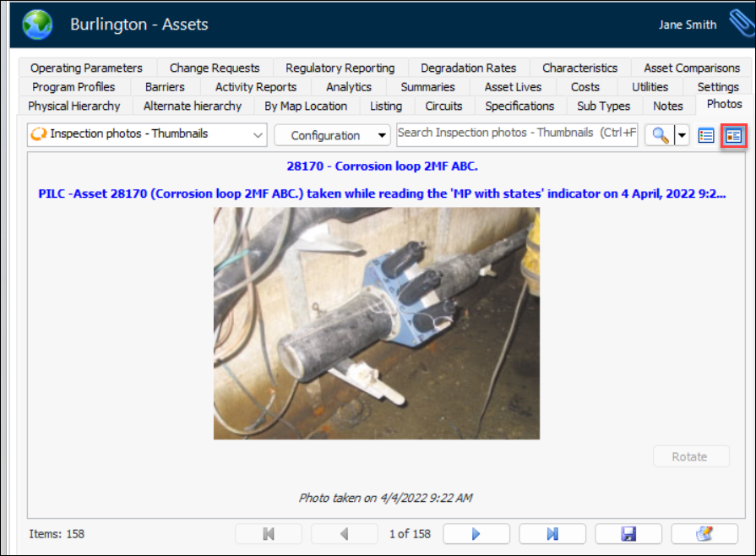Click the save floppy disk icon
Screen dimensions: 756x556
628,534
